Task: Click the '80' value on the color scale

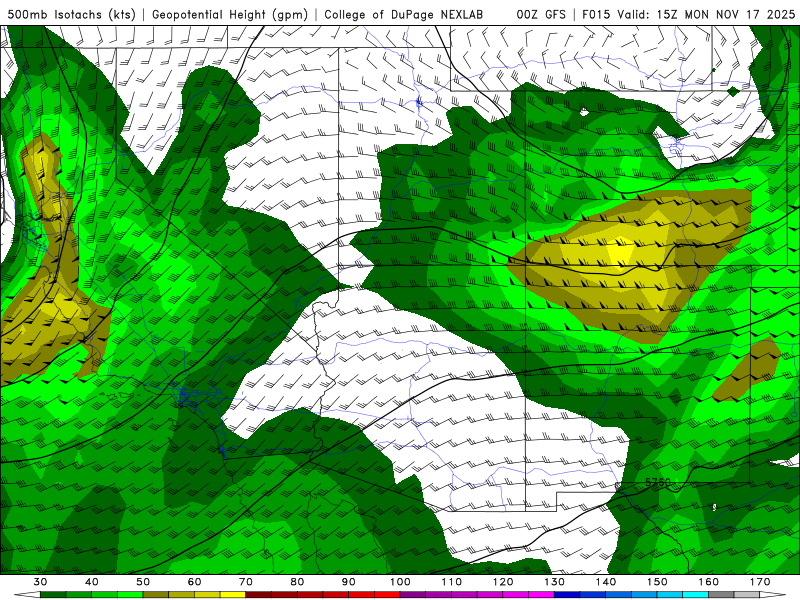Action: [x=297, y=582]
